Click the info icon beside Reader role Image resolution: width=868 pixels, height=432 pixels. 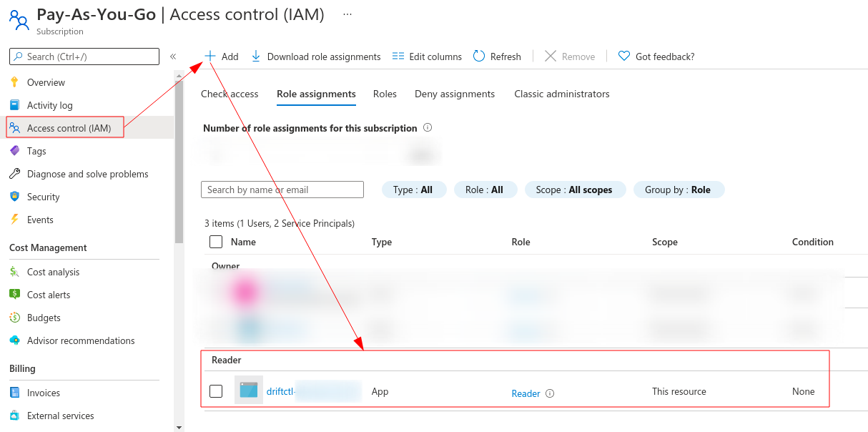(x=549, y=393)
